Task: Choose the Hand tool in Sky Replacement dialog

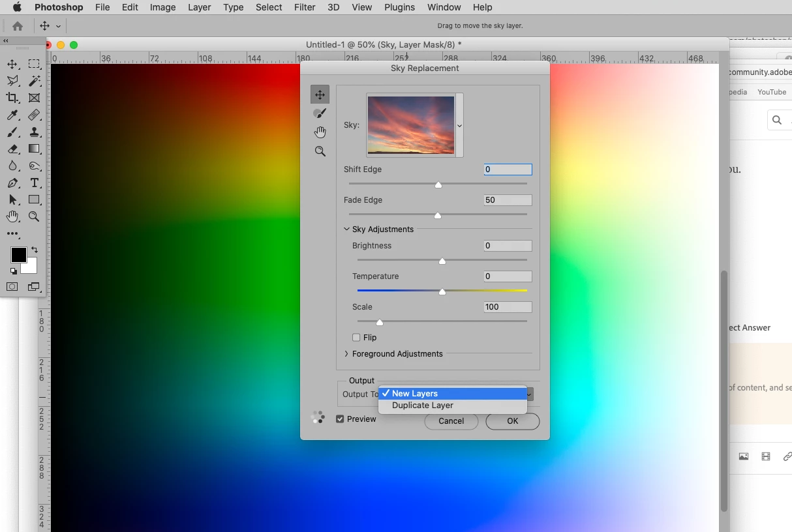Action: [x=320, y=132]
